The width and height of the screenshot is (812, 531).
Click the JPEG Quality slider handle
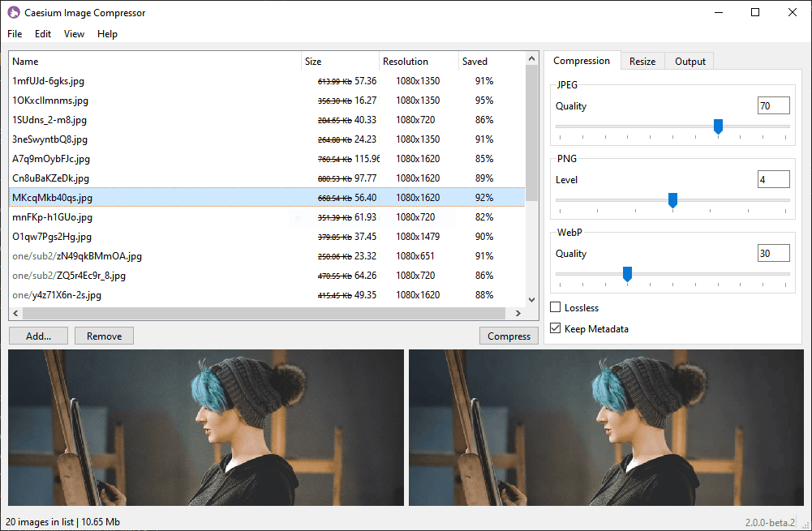point(718,126)
